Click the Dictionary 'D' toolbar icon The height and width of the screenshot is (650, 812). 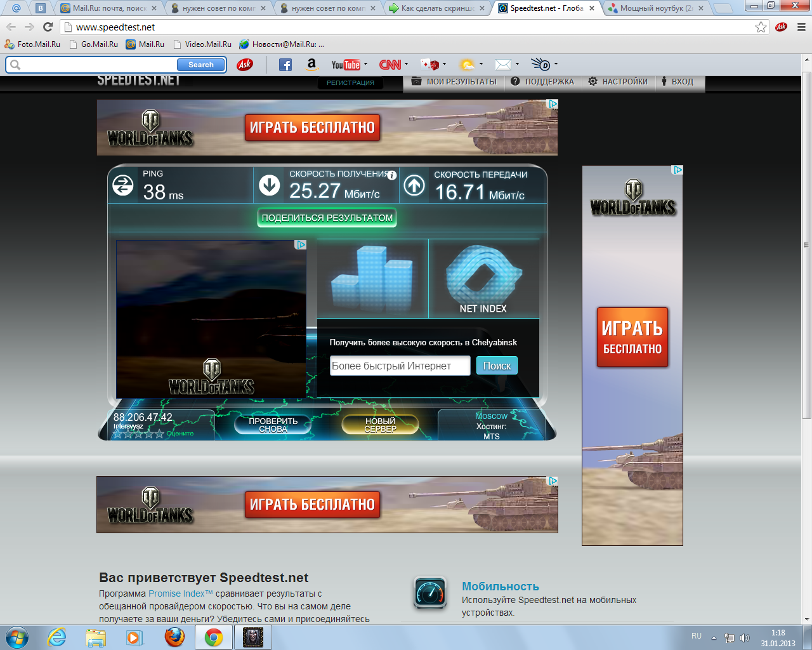point(540,64)
